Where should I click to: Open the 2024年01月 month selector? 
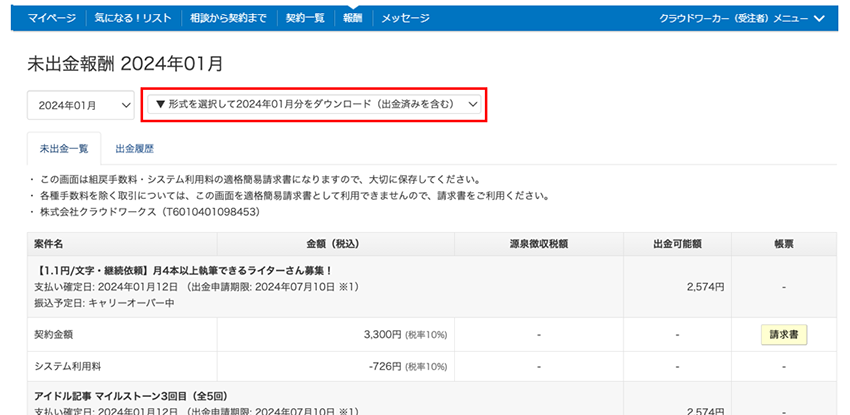81,105
